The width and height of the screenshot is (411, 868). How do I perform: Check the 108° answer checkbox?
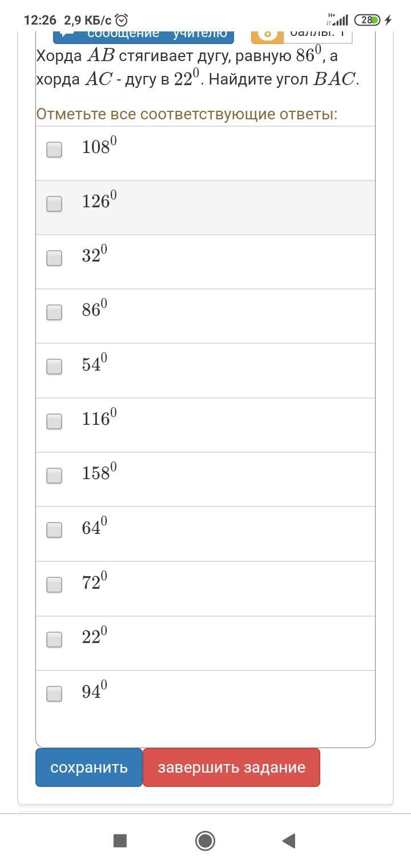click(x=54, y=150)
